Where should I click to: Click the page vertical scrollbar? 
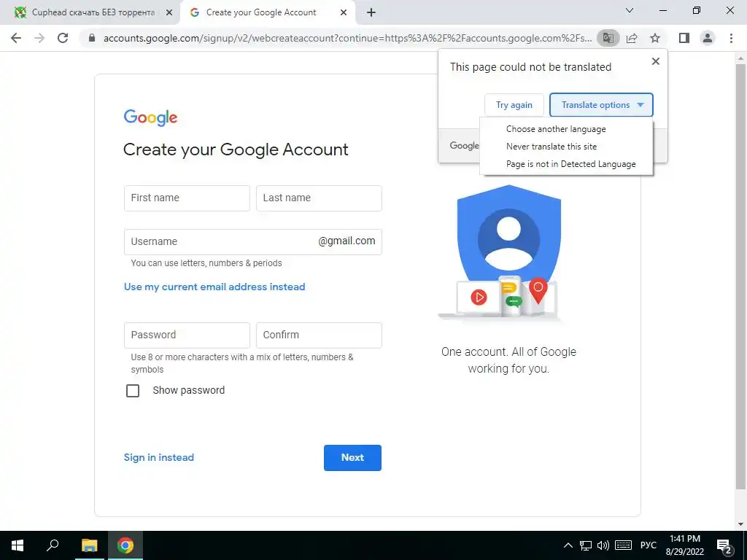(740, 276)
